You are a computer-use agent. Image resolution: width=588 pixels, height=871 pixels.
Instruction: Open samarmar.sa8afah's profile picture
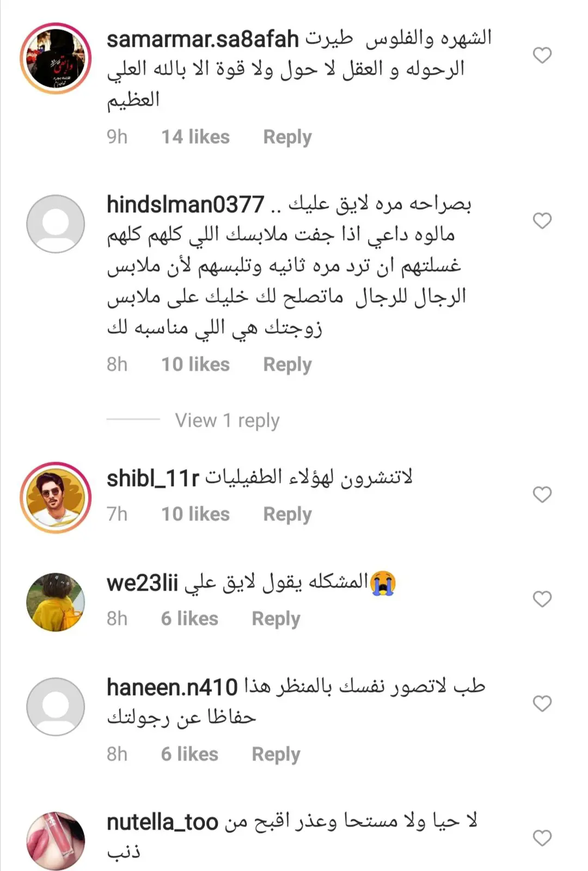pyautogui.click(x=56, y=58)
